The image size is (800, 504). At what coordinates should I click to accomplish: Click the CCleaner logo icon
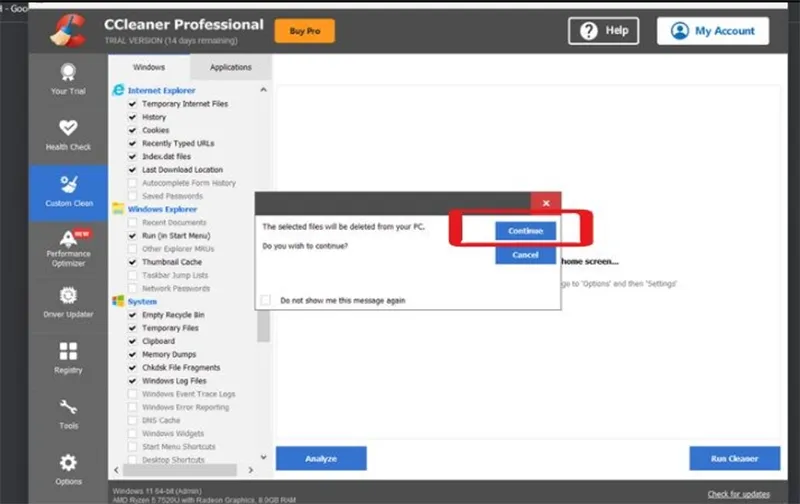point(69,30)
